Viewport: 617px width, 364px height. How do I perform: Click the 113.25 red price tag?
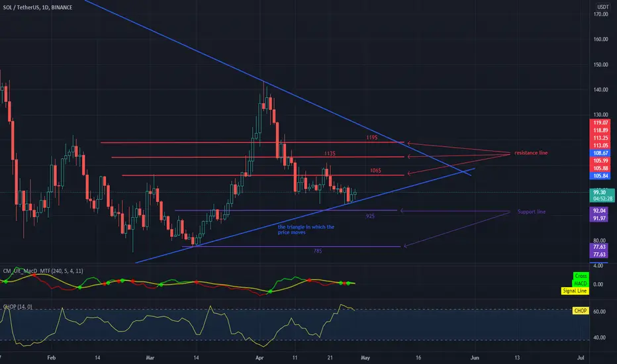click(x=600, y=138)
